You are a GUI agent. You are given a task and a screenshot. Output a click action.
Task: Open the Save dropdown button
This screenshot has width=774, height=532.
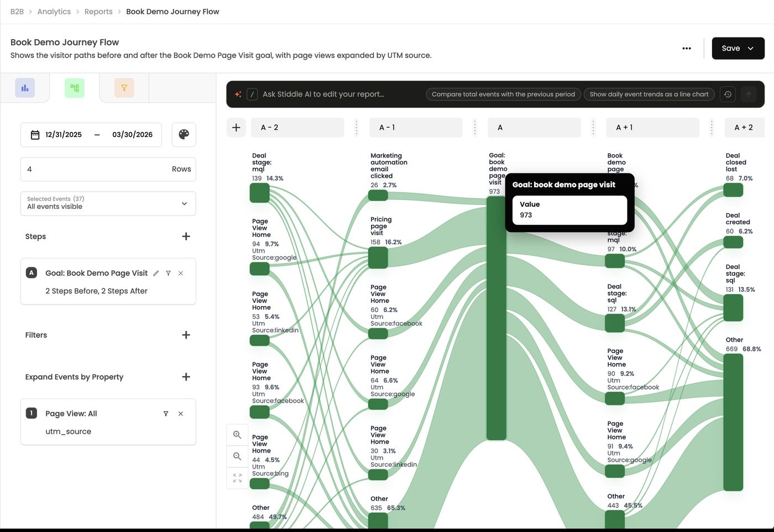click(x=738, y=49)
